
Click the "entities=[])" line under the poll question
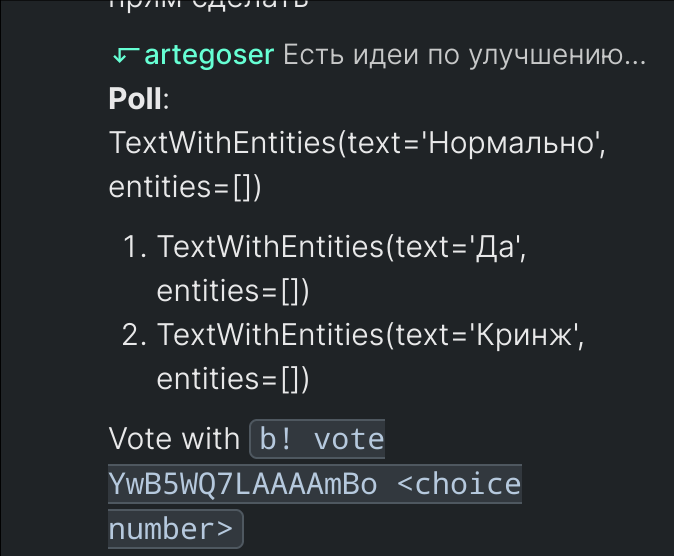tap(185, 187)
